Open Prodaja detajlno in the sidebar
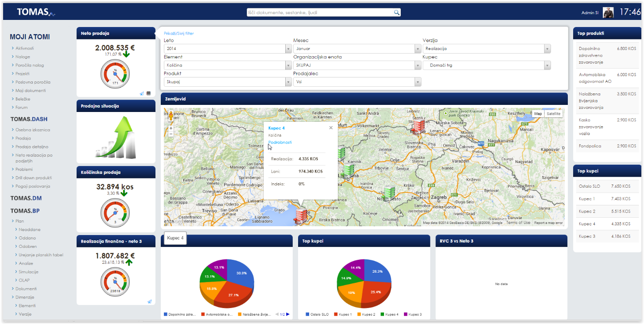Viewport: 644px width, 324px height. [x=32, y=147]
